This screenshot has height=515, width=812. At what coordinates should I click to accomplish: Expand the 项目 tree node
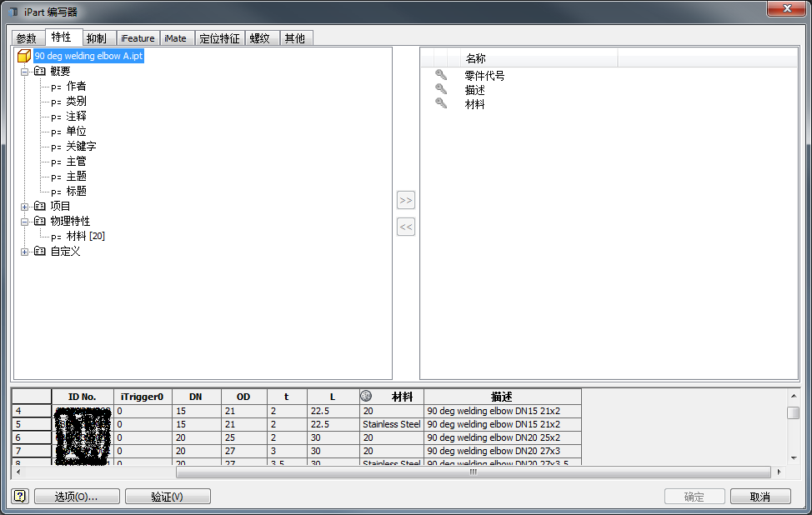(25, 207)
